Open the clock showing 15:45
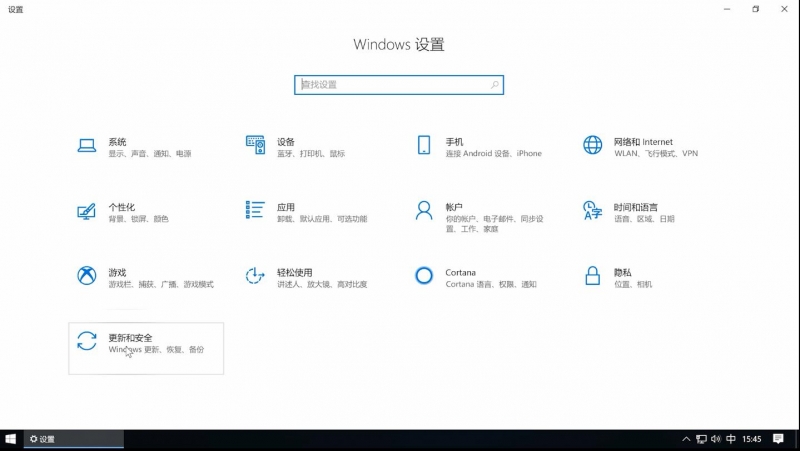 pos(752,439)
